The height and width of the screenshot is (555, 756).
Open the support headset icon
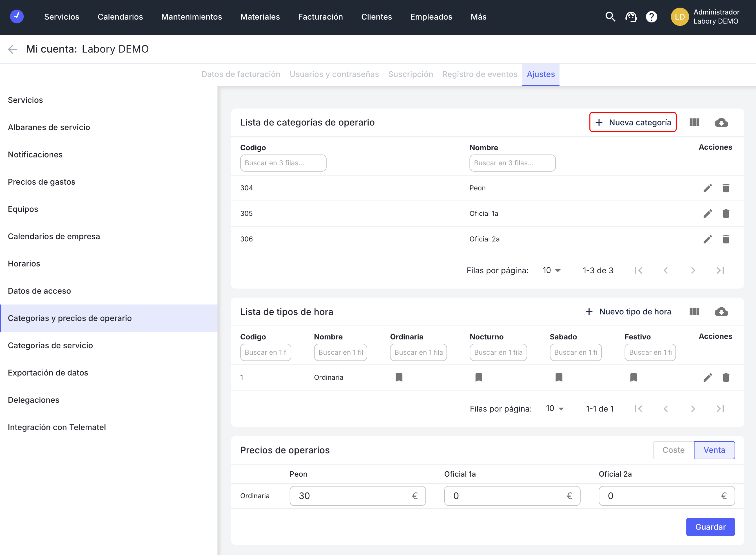631,17
